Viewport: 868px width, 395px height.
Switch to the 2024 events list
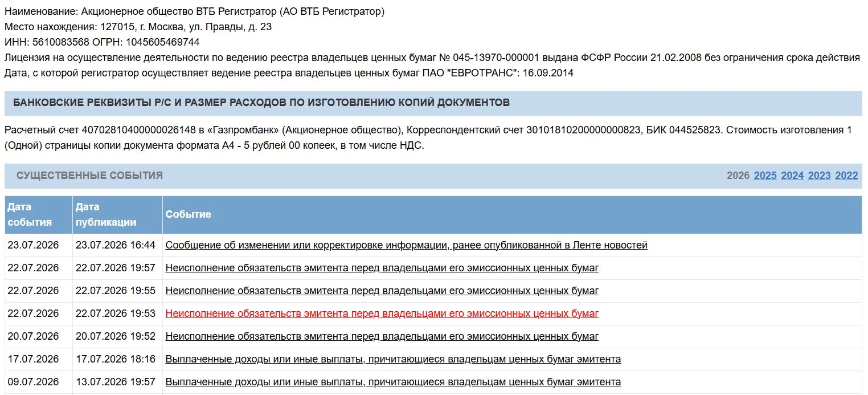[x=792, y=176]
